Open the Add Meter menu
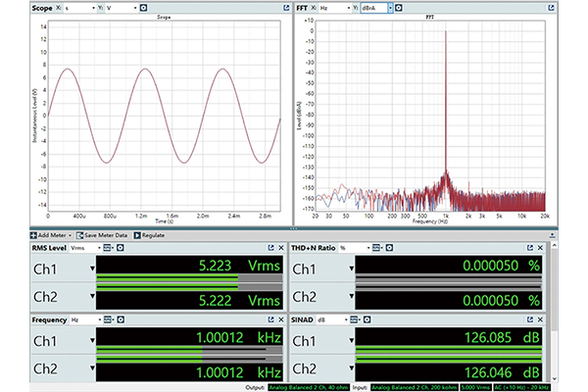Viewport: 588px width, 392px height. point(51,235)
